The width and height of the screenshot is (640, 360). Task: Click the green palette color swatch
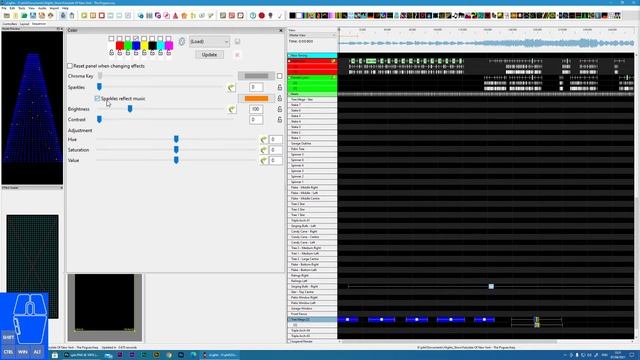(x=128, y=45)
